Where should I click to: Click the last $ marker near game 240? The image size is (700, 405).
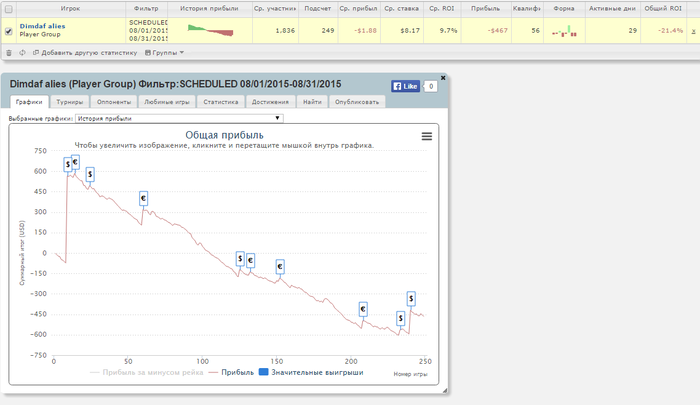click(411, 299)
